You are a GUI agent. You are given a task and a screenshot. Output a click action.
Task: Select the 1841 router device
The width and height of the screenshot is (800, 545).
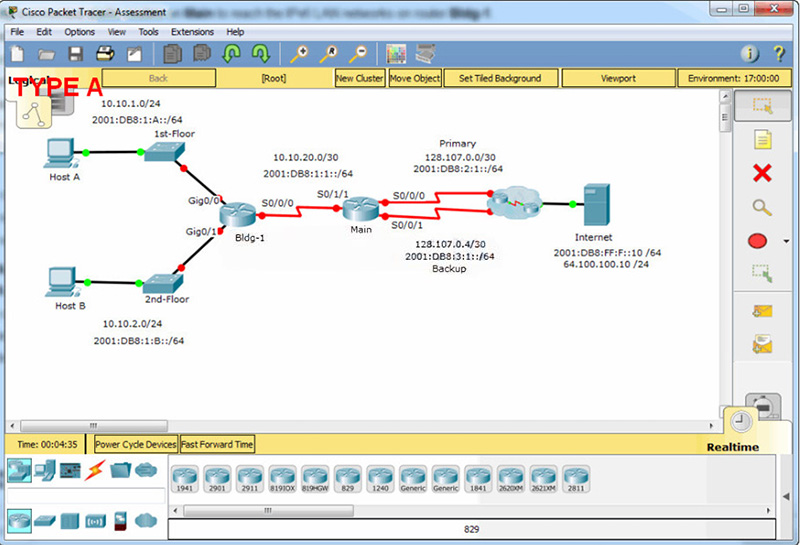click(x=478, y=479)
